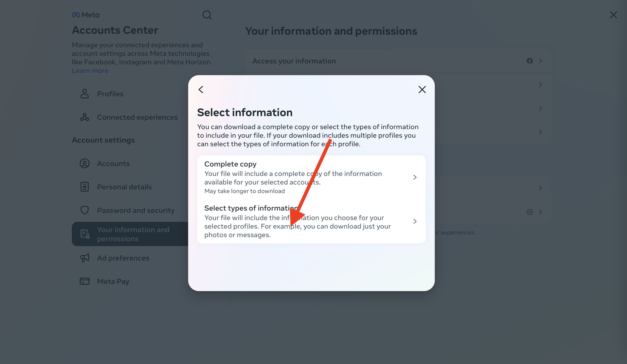Click the Meta logo
The image size is (627, 364).
(86, 15)
